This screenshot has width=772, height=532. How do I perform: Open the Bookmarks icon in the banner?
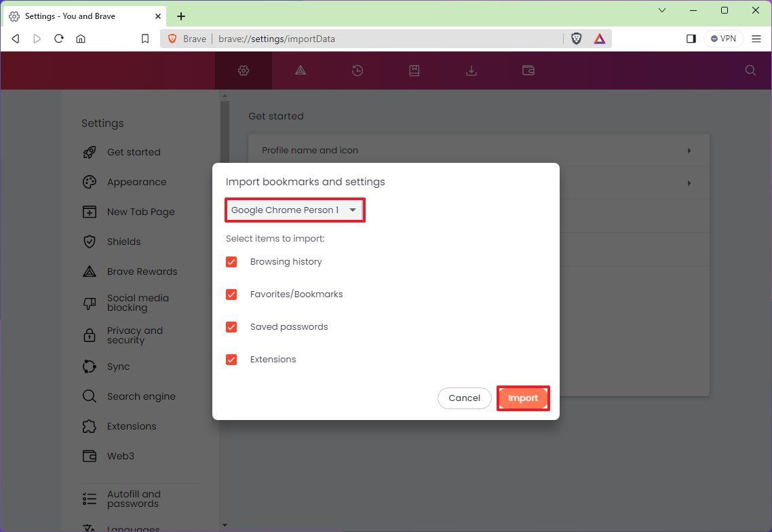tap(414, 71)
